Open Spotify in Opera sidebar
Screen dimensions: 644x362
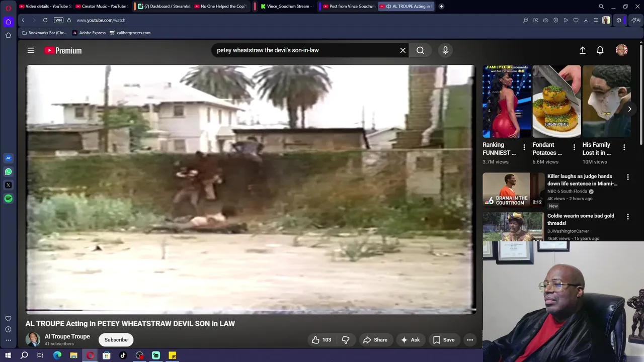8,199
